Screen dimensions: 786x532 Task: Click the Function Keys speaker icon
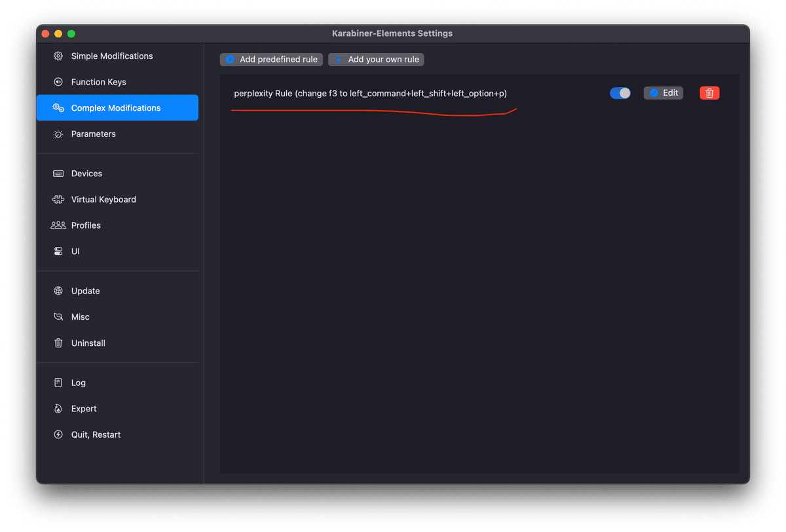coord(58,82)
